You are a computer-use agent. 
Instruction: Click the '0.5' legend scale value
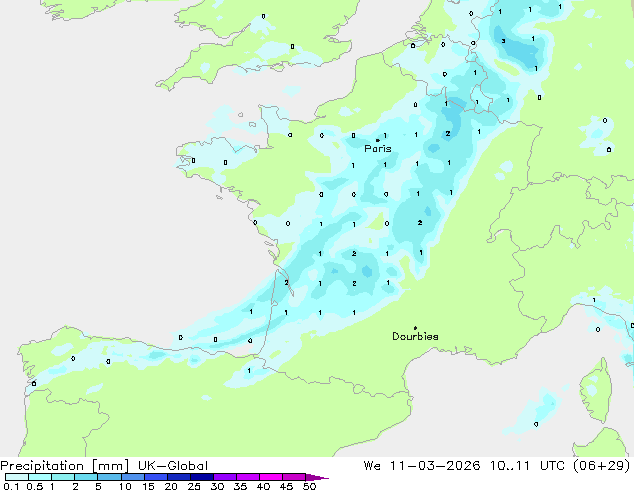[x=35, y=486]
